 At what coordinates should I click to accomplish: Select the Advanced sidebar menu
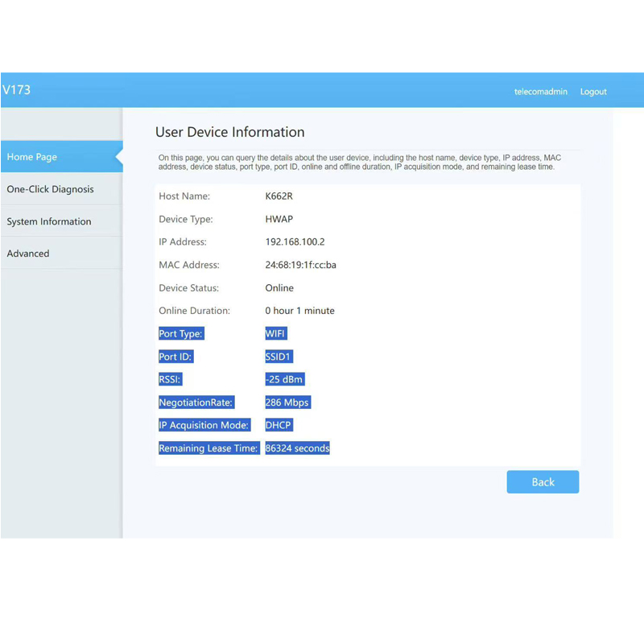(28, 254)
